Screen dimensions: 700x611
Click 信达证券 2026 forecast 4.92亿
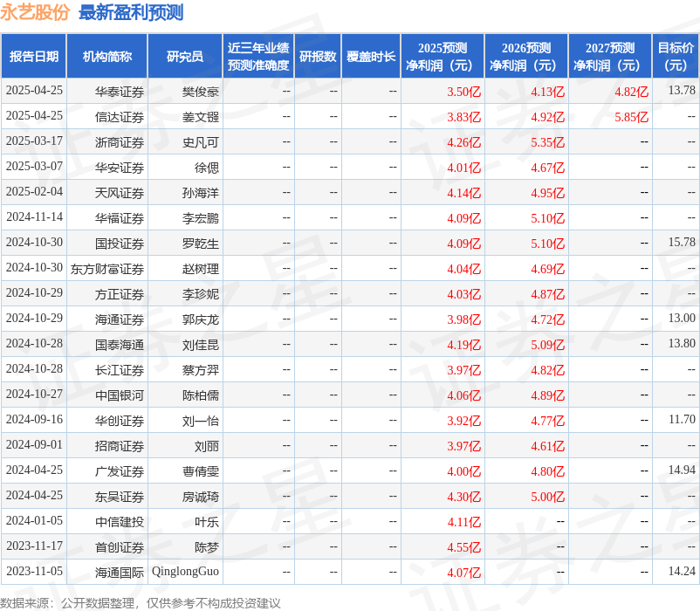pos(548,117)
